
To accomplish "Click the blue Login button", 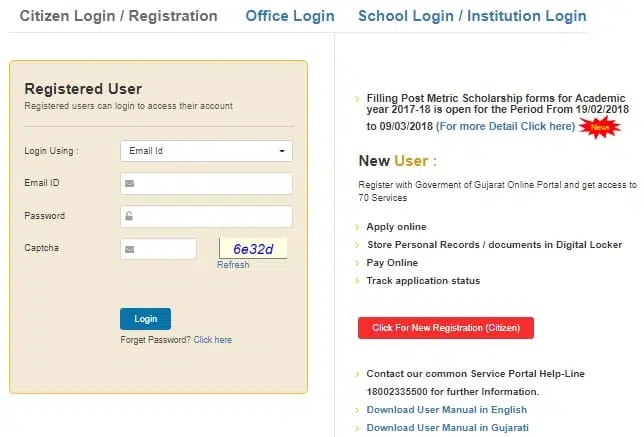I will click(x=145, y=319).
